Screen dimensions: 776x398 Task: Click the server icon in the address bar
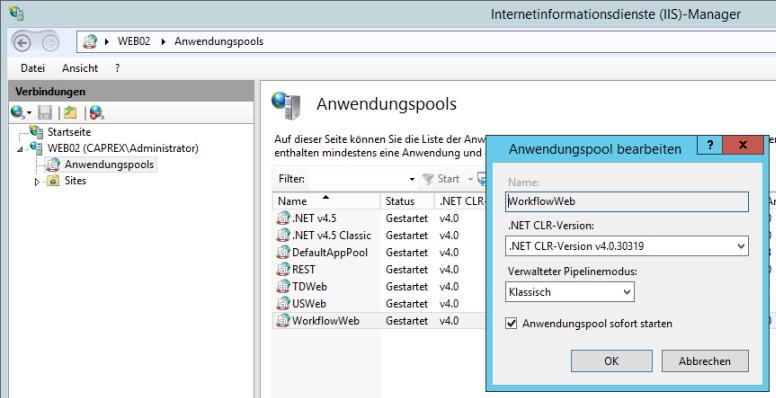90,42
